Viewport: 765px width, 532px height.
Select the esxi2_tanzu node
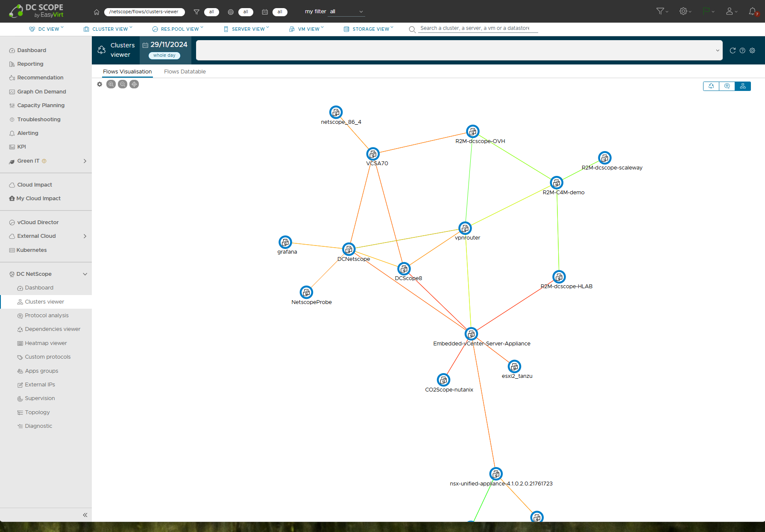pyautogui.click(x=514, y=366)
